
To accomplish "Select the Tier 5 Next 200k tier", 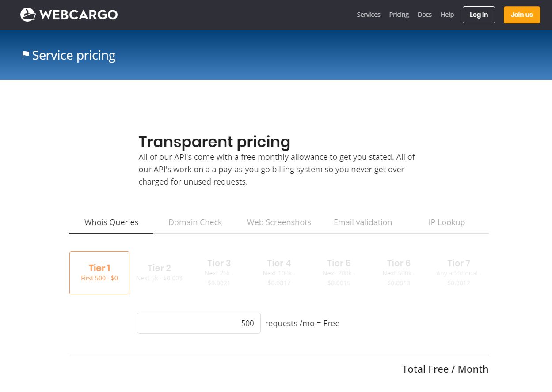I will point(339,272).
